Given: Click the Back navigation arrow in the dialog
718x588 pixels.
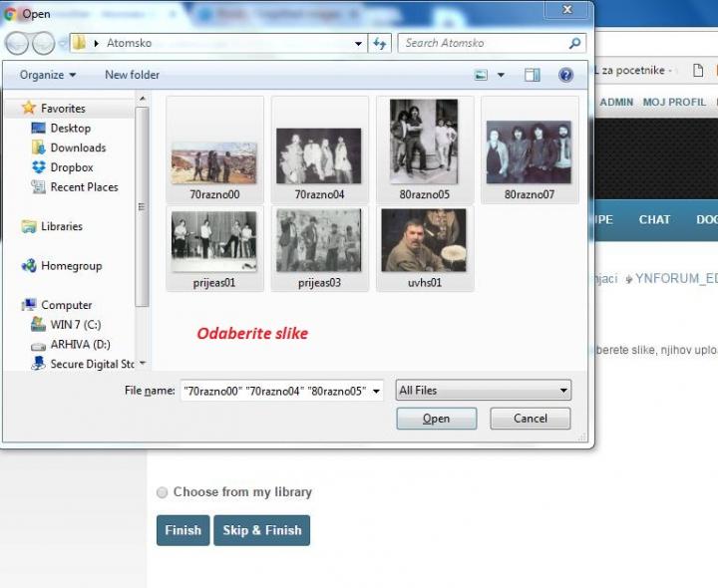Looking at the screenshot, I should 18,44.
